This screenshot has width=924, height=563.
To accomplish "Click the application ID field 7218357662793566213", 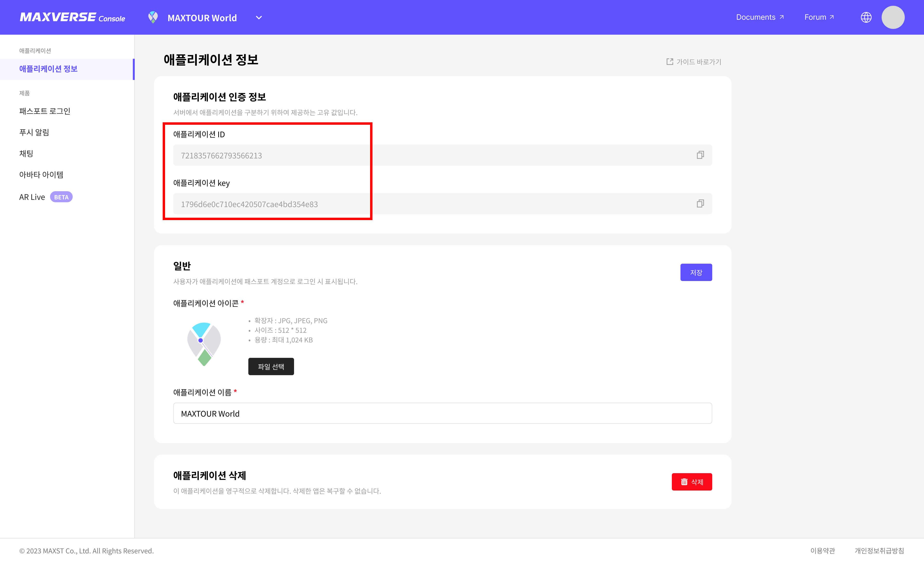I will click(443, 155).
